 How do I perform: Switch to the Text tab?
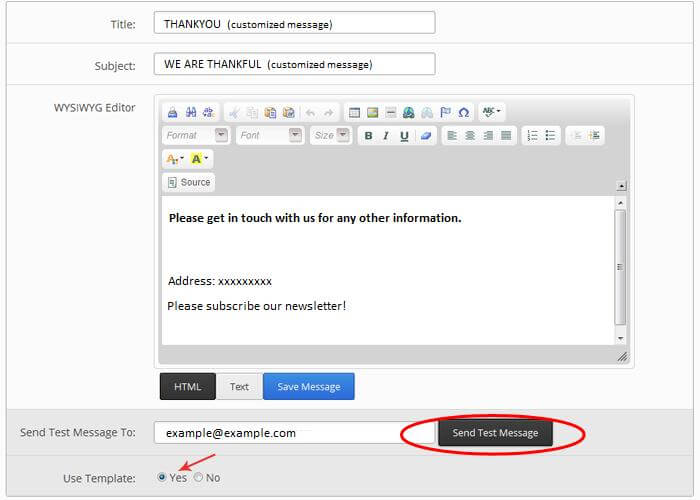[x=239, y=387]
